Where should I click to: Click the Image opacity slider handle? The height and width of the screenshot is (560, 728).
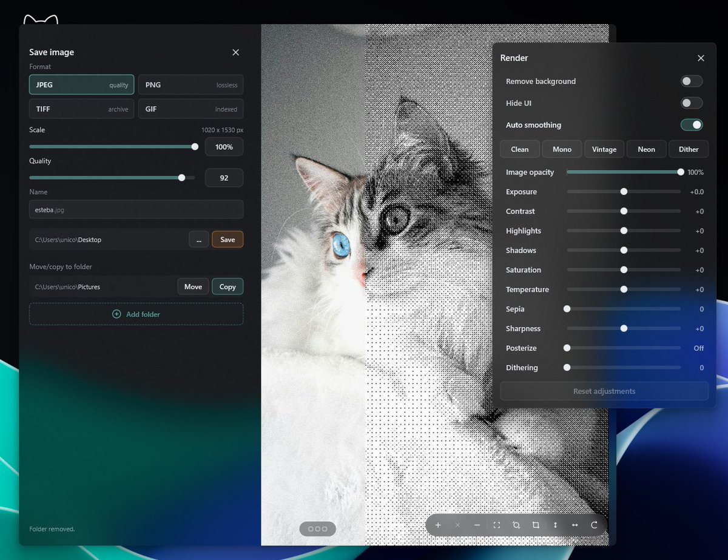[681, 172]
